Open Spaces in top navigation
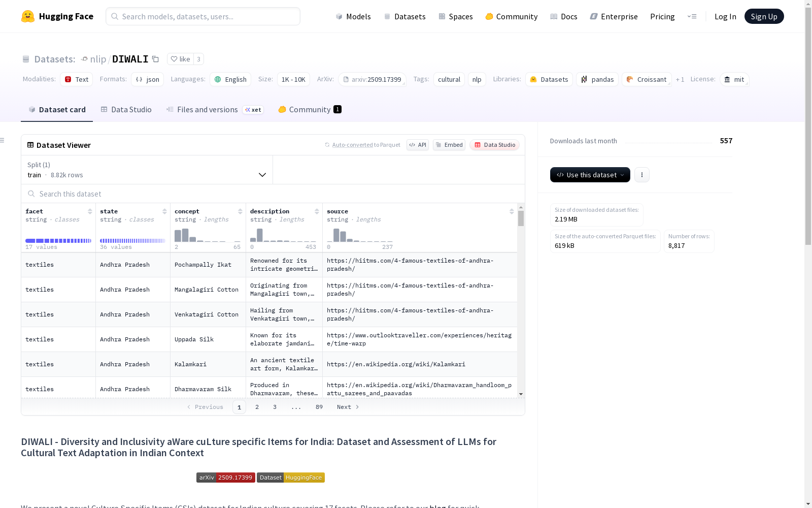 pyautogui.click(x=455, y=16)
